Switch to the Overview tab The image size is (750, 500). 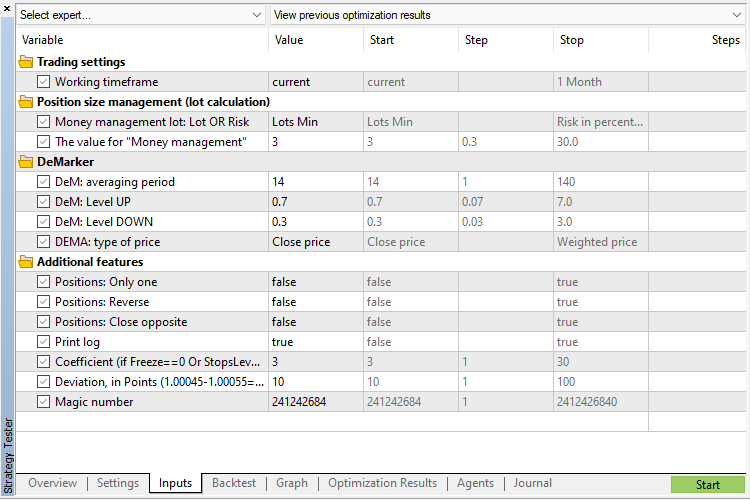pyautogui.click(x=53, y=483)
